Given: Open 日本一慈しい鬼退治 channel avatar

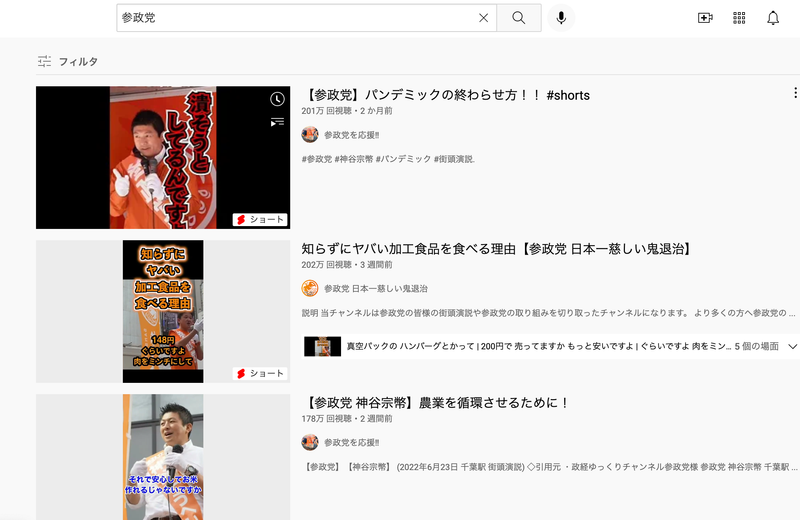Looking at the screenshot, I should (x=310, y=288).
